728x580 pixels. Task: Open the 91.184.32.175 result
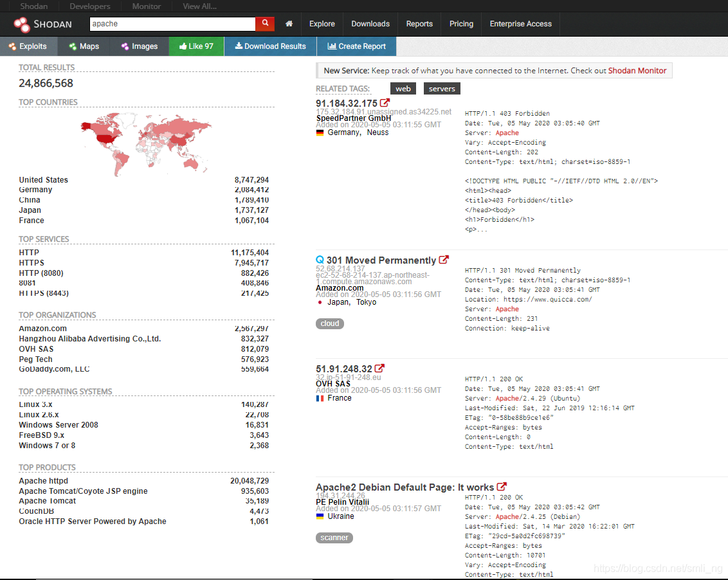coord(347,103)
